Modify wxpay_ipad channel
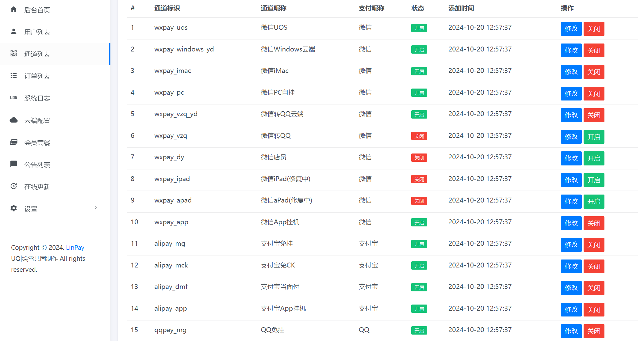644x341 pixels. coord(571,180)
